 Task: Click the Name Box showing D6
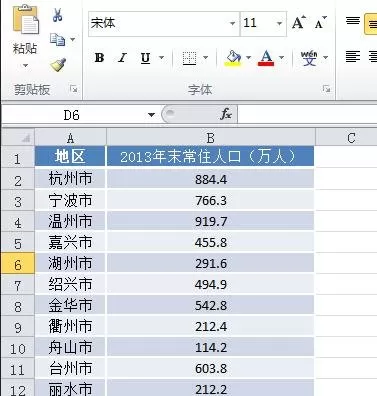pyautogui.click(x=73, y=115)
